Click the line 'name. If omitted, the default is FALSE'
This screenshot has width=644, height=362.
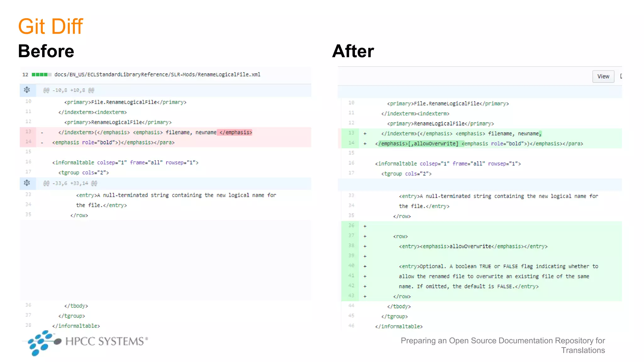click(469, 287)
